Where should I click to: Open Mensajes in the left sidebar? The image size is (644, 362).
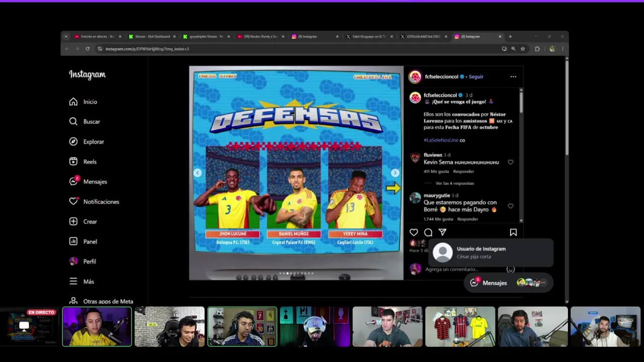coord(88,182)
